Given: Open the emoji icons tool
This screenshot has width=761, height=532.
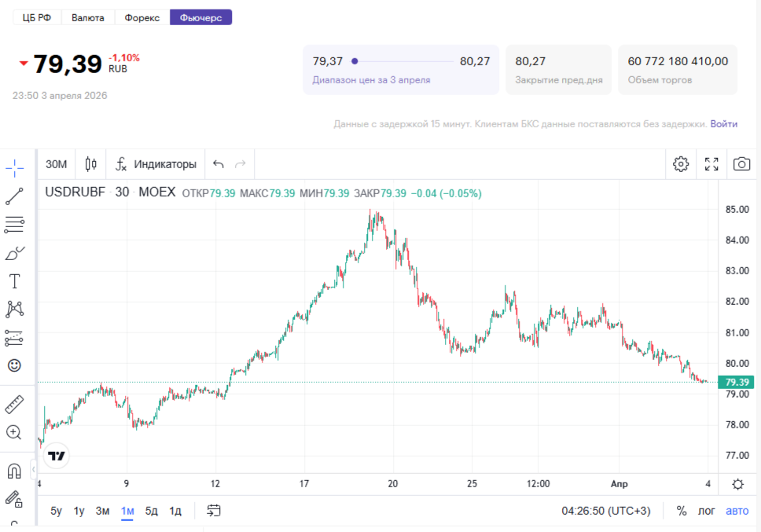Looking at the screenshot, I should point(14,365).
